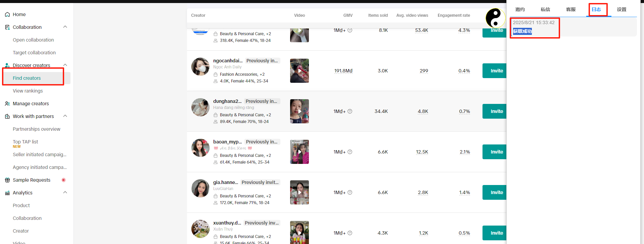Click the Manage creators people icon
Screen dimensions: 644x244
coord(7,104)
